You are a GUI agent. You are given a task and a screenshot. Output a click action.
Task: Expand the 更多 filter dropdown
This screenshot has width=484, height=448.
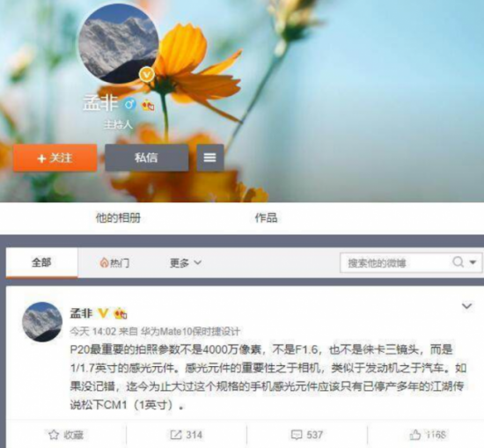[186, 263]
